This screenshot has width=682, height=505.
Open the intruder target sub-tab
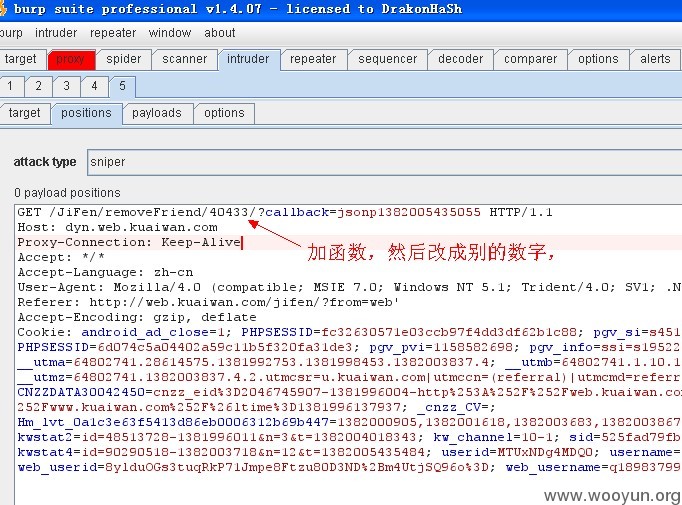pyautogui.click(x=24, y=113)
